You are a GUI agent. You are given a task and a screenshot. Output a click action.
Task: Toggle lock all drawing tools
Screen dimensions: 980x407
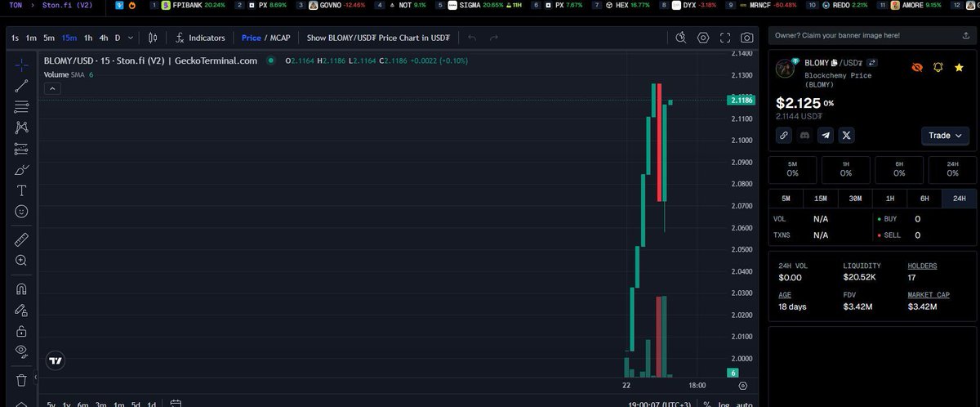21,331
